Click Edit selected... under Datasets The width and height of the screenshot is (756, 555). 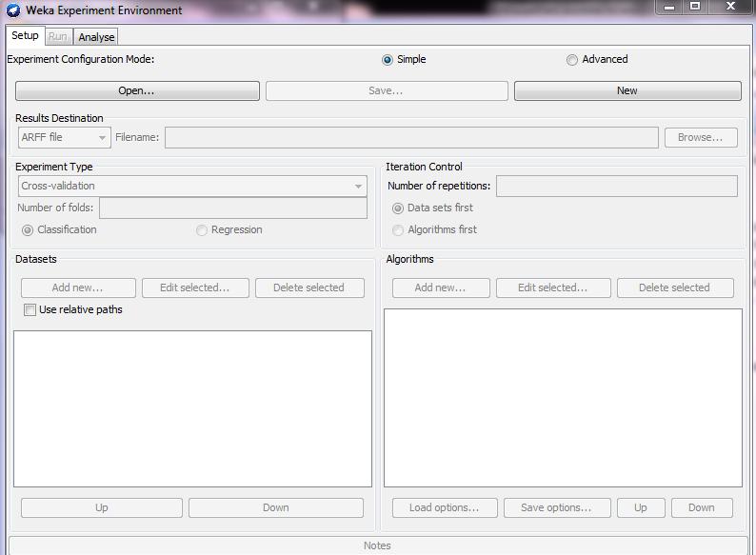[x=196, y=287]
